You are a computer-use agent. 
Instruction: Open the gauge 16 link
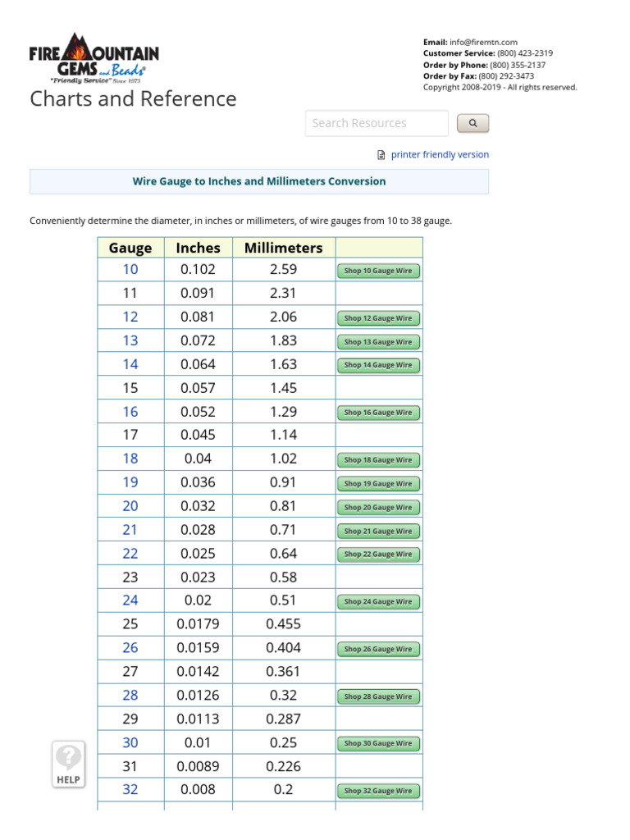[x=130, y=412]
